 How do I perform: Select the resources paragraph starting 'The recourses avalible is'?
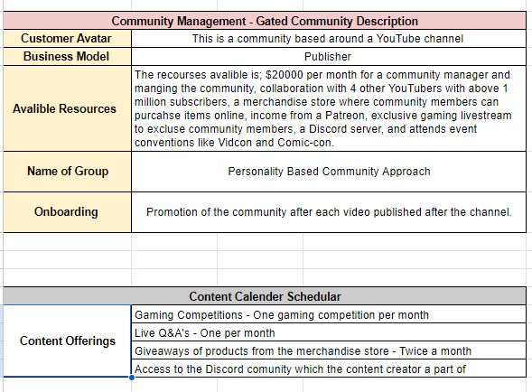[x=329, y=108]
